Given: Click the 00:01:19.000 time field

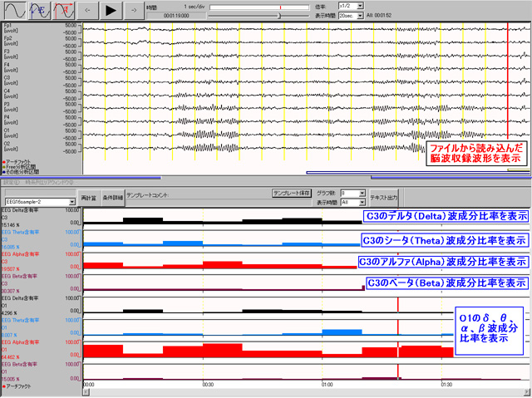Looking at the screenshot, I should [176, 16].
